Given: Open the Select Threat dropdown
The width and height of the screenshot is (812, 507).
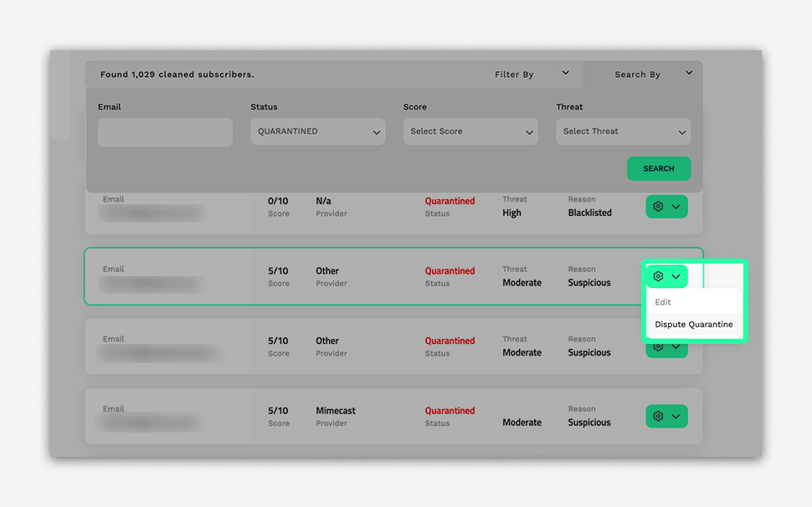Looking at the screenshot, I should pos(623,132).
